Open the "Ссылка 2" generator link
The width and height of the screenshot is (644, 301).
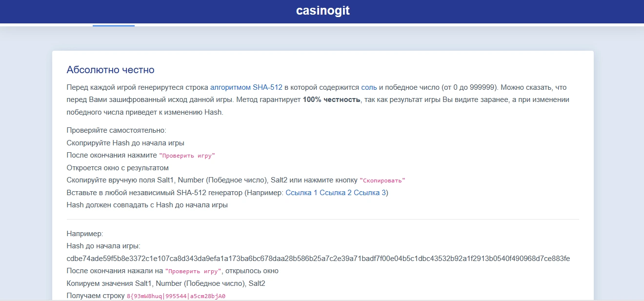[x=335, y=193]
